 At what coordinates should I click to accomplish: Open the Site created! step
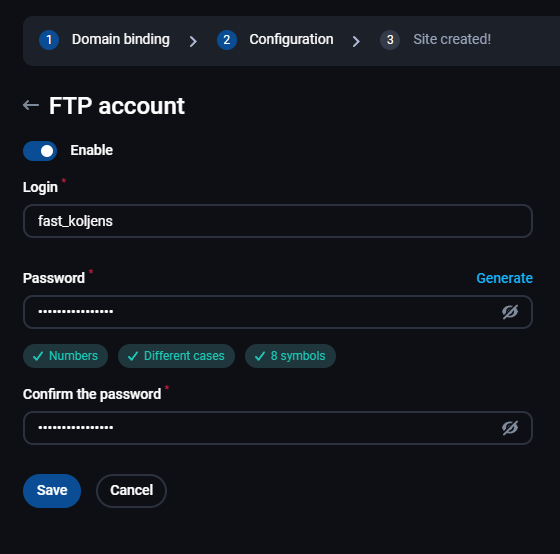[452, 39]
